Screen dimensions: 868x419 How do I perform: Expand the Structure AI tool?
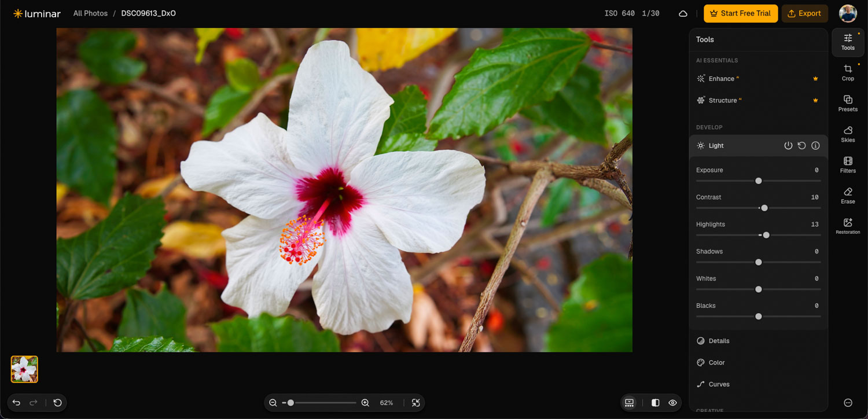[x=758, y=100]
